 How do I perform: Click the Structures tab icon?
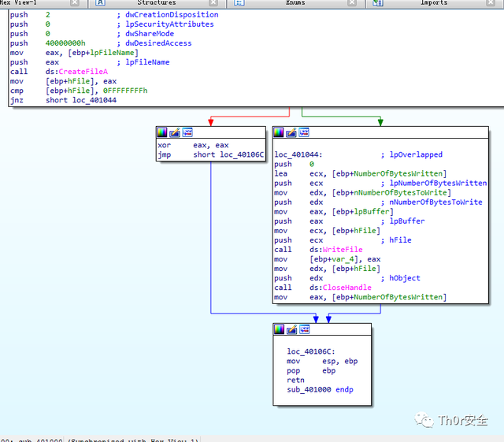pos(100,2)
